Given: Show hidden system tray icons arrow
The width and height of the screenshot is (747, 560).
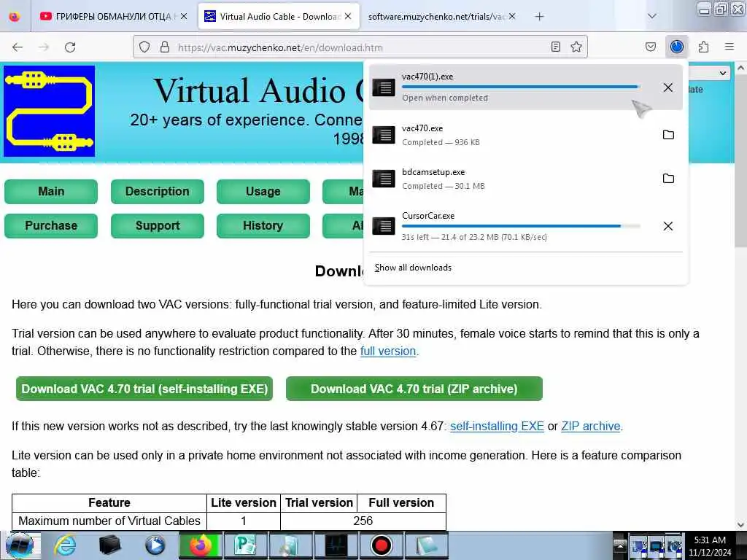Looking at the screenshot, I should [x=620, y=545].
